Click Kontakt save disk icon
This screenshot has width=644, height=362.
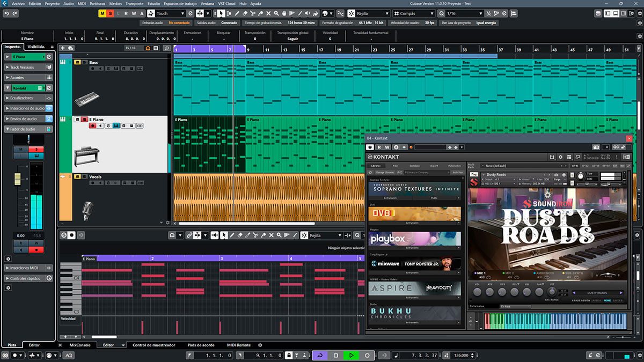[552, 157]
